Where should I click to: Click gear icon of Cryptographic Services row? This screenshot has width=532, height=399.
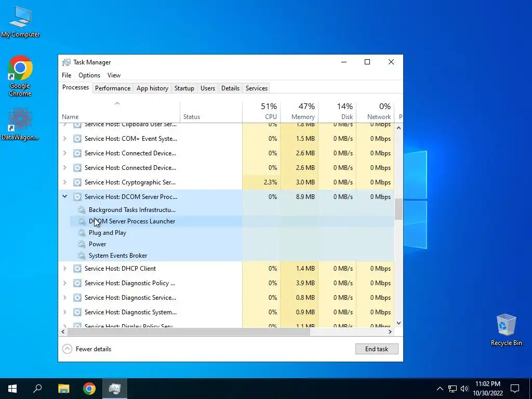77,182
